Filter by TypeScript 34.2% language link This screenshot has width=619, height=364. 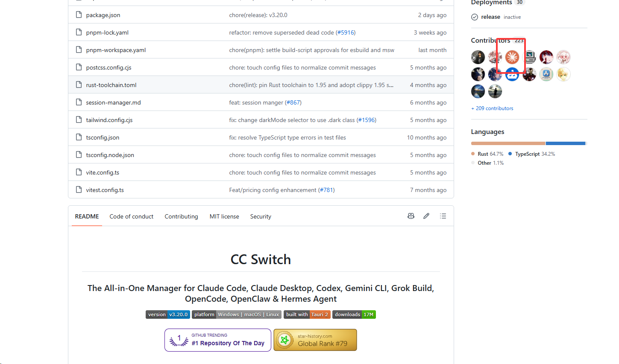pyautogui.click(x=532, y=154)
